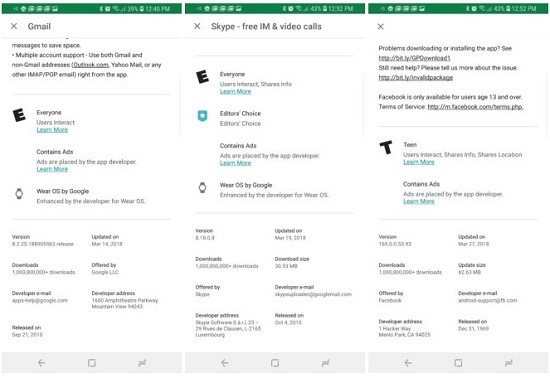Tap the Gmail downloads count value
The height and width of the screenshot is (378, 550).
pyautogui.click(x=43, y=272)
